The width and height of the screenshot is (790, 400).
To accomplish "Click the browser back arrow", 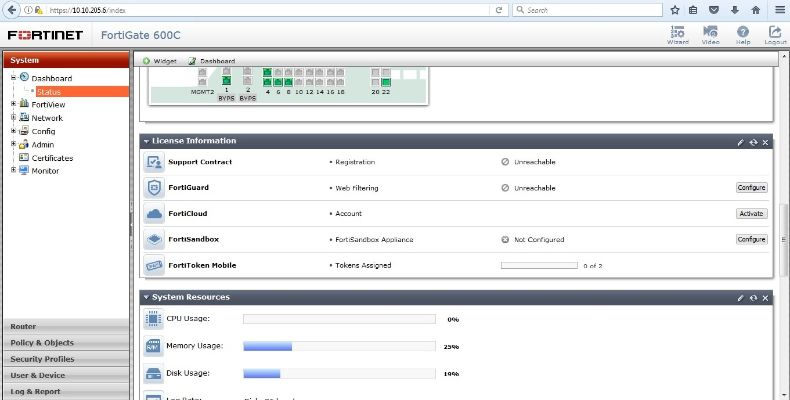I will [x=12, y=10].
